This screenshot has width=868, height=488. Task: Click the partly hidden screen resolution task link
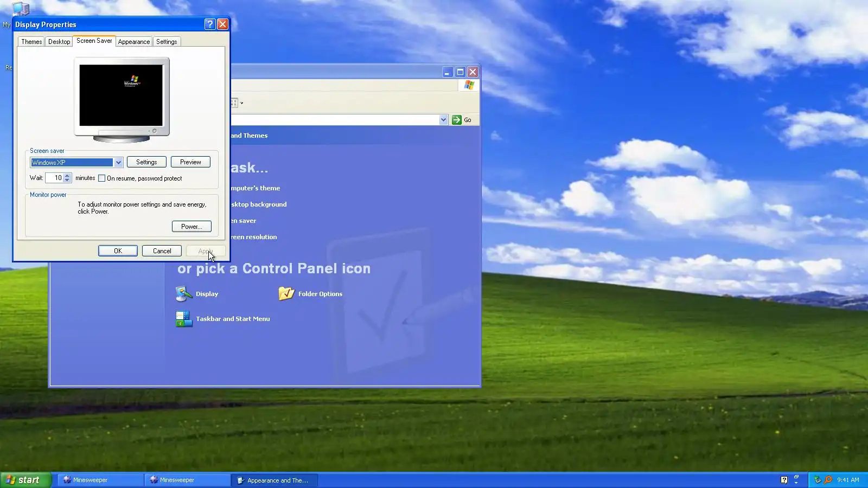(x=253, y=237)
